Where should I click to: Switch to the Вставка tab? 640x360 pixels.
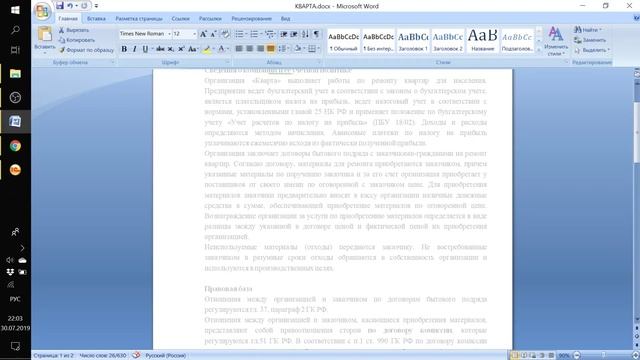tap(96, 19)
